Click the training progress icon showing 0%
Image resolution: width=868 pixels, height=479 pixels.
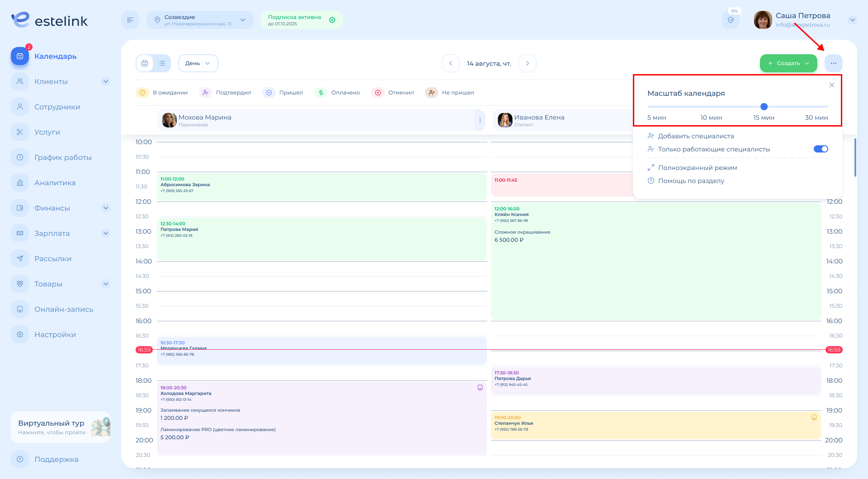[x=730, y=20]
